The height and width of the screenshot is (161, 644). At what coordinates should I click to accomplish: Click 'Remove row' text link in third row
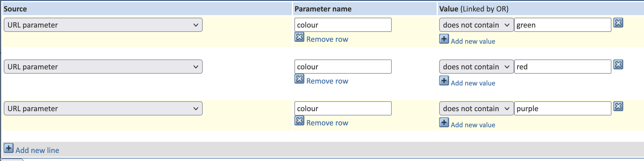click(327, 123)
